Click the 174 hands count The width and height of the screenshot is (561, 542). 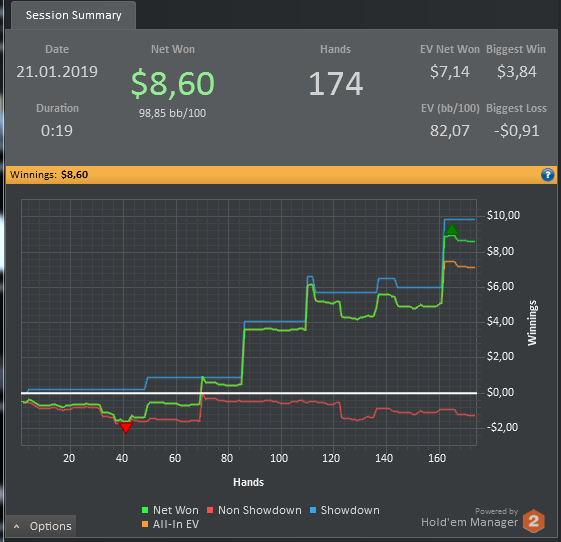(x=336, y=84)
